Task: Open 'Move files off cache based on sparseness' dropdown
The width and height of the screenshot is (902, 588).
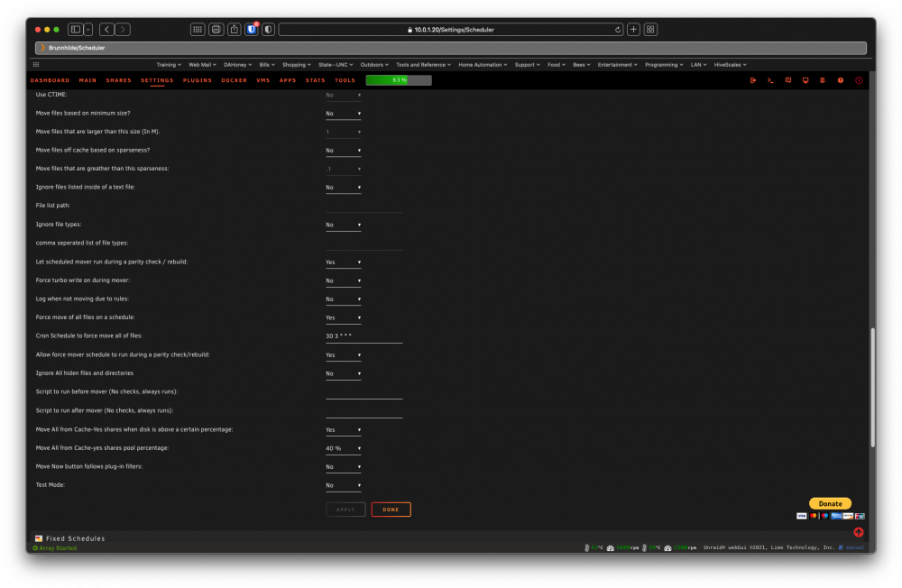Action: 344,151
